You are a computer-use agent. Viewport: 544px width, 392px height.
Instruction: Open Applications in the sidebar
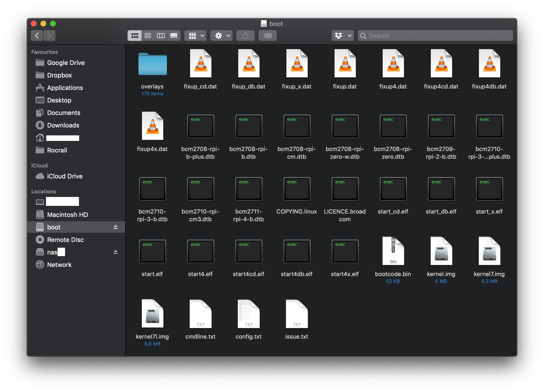click(65, 88)
